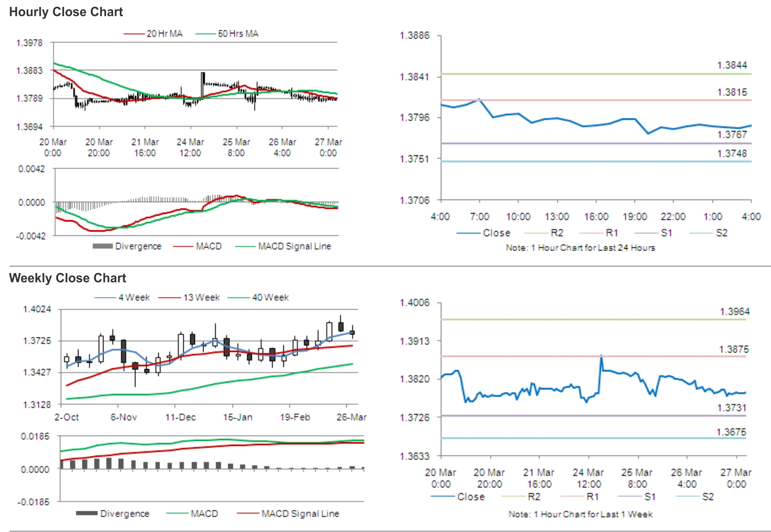
Task: Click the 1.3694 axis value
Action: (x=29, y=127)
